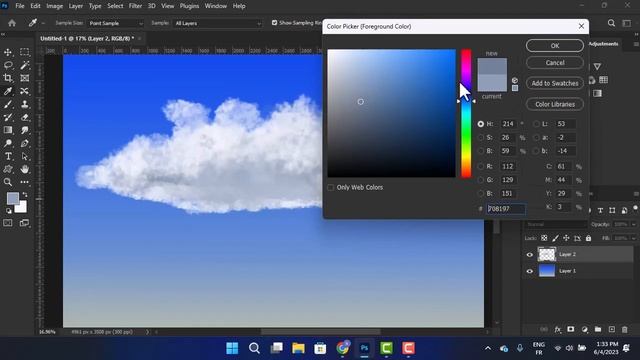
Task: Select the Rectangular Marquee tool
Action: click(24, 52)
